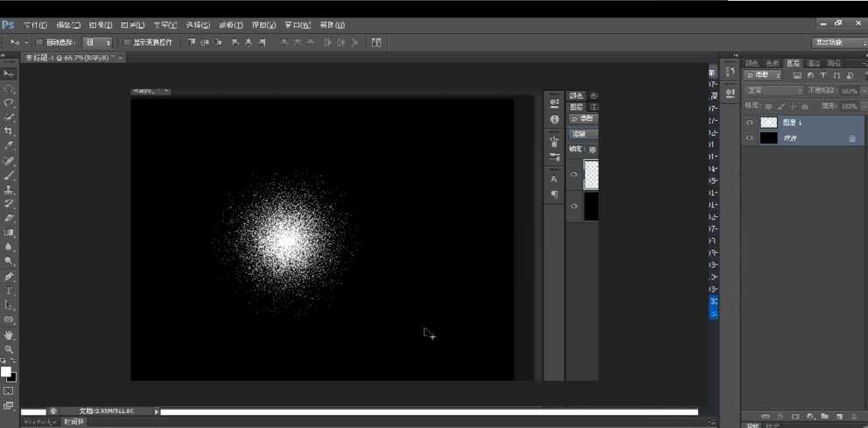868x428 pixels.
Task: Select the Zoom tool in the toolbox
Action: pyautogui.click(x=9, y=349)
